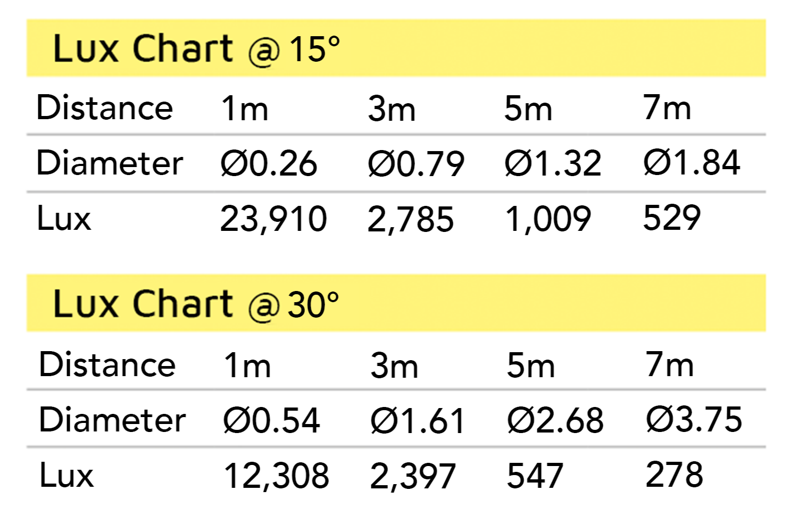
Task: Click the Ø1.84 diameter cell
Action: tap(692, 162)
